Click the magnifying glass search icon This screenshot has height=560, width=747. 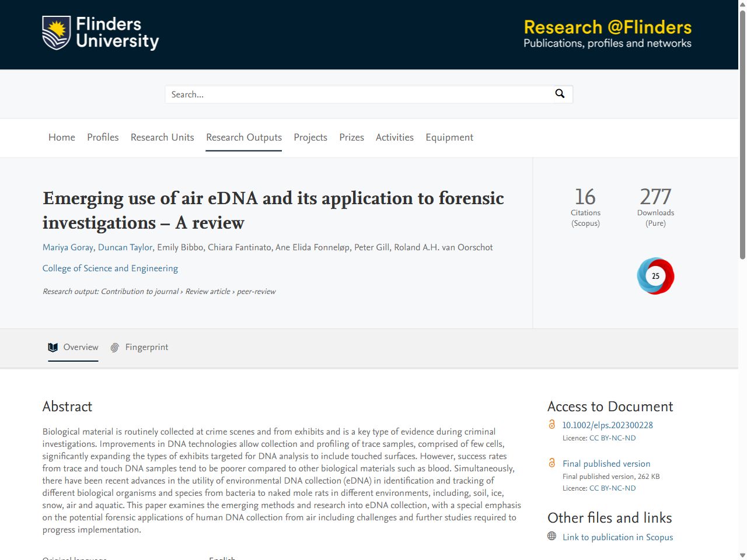point(560,94)
